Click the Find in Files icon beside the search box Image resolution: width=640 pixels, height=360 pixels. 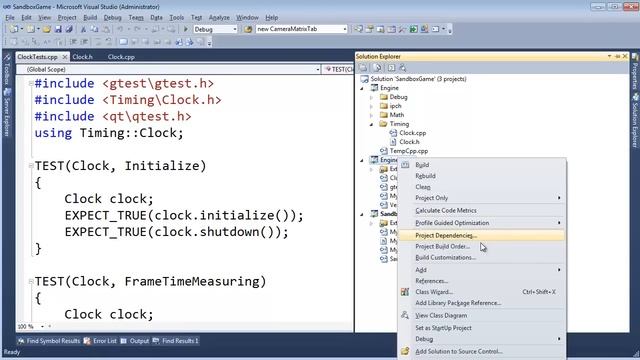[248, 29]
